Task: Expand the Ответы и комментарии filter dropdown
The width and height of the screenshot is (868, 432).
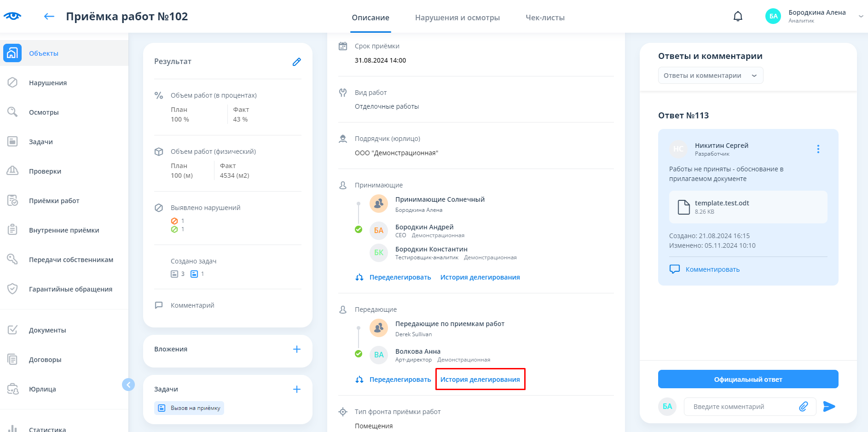Action: [710, 76]
